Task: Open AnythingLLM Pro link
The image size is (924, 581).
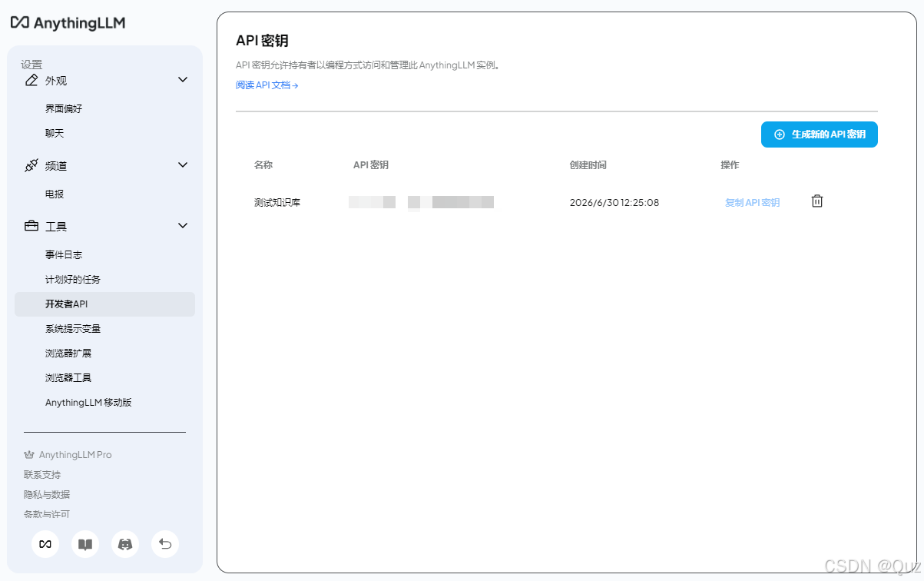Action: [75, 455]
